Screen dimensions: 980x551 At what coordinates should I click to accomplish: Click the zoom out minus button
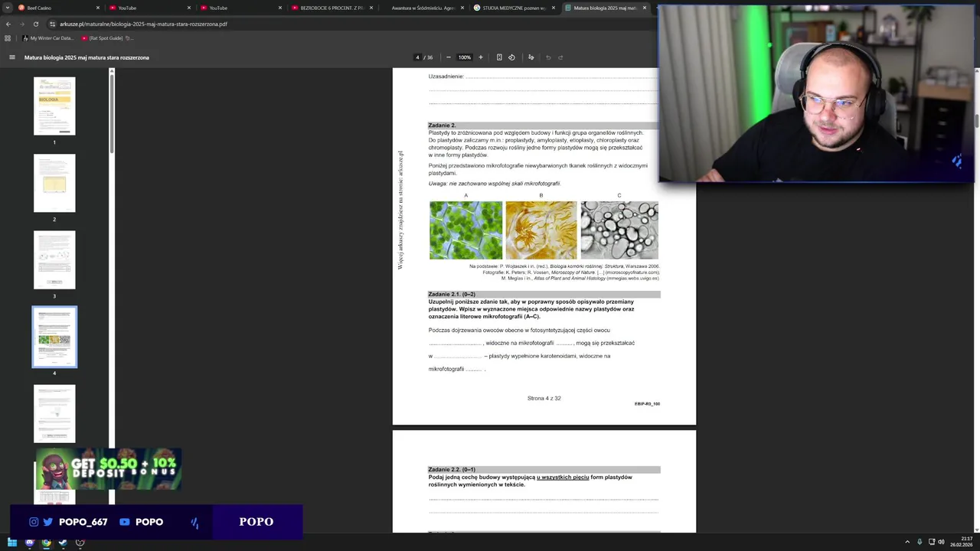pos(449,57)
